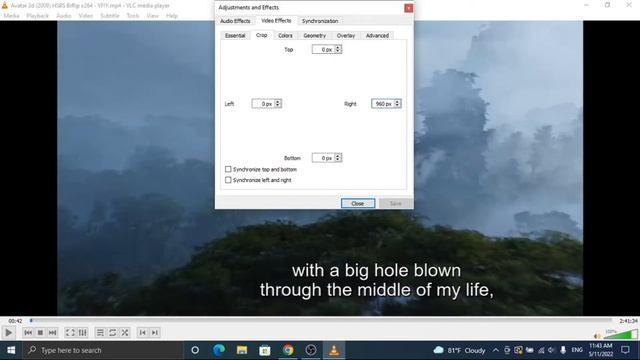640x360 pixels.
Task: Open the Colors sub-tab
Action: 285,36
